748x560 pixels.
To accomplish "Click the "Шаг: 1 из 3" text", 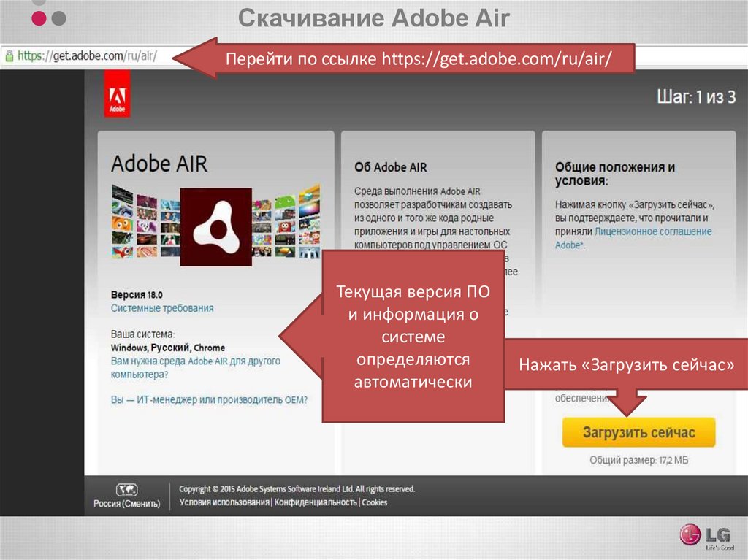I will click(x=696, y=97).
